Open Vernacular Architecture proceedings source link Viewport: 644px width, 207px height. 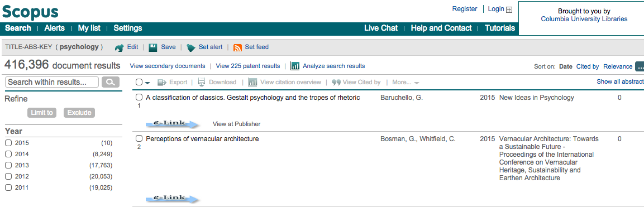548,158
